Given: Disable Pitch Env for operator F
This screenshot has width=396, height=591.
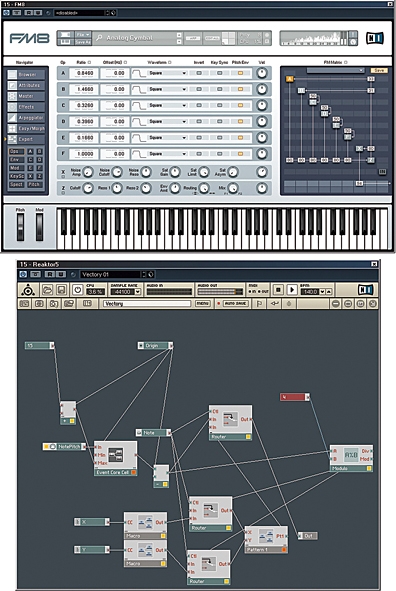Looking at the screenshot, I should click(x=240, y=154).
